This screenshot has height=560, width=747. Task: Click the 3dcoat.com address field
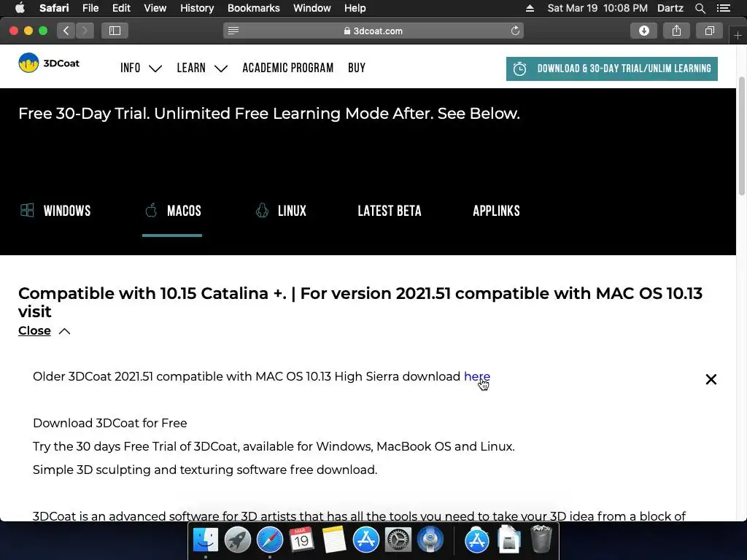373,31
